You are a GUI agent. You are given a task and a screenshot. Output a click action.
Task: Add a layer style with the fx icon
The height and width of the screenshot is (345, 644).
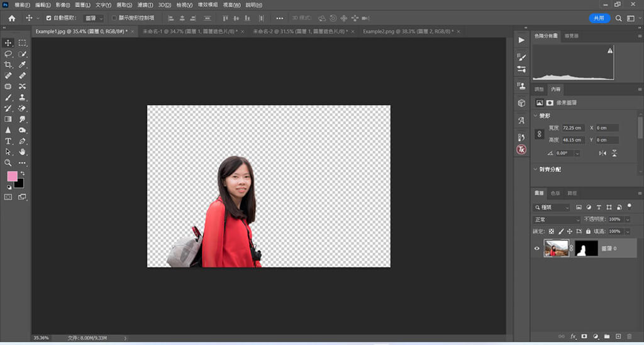click(x=573, y=336)
